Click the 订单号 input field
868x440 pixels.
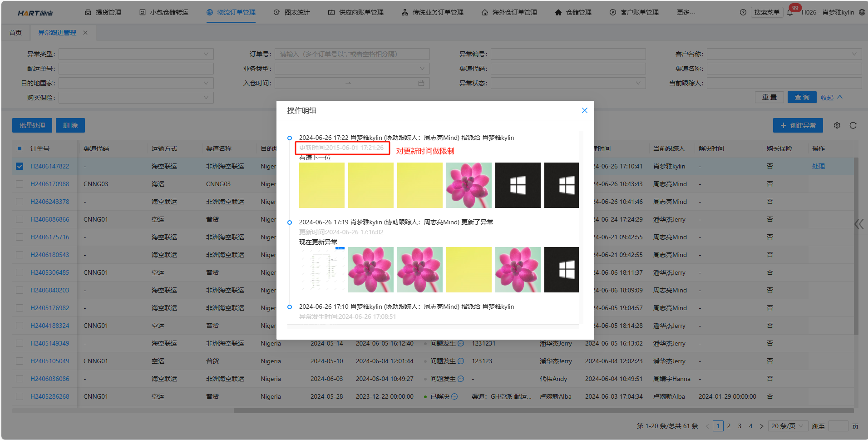click(x=352, y=54)
